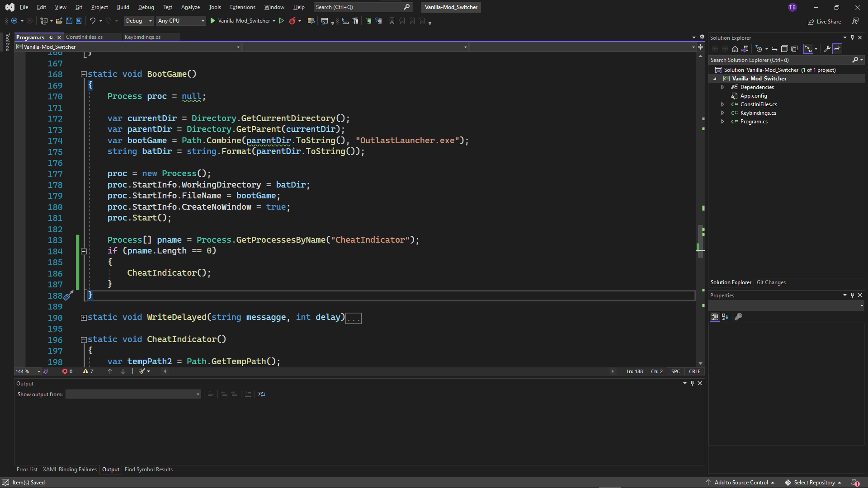Switch to the Keybindings.cs tab

click(142, 37)
